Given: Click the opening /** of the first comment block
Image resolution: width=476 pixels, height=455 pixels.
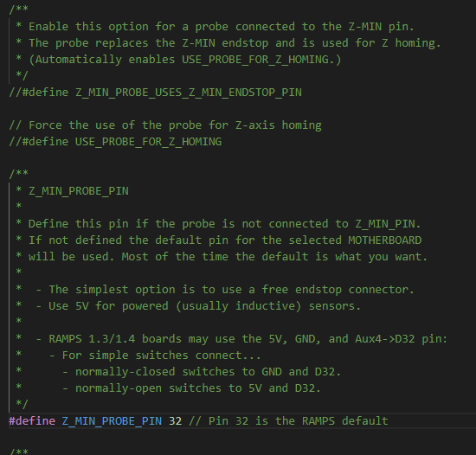Looking at the screenshot, I should [x=18, y=9].
